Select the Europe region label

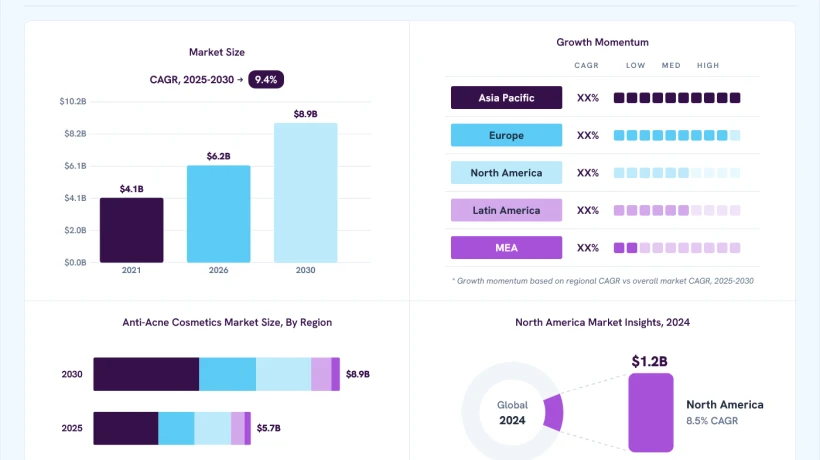(x=506, y=135)
